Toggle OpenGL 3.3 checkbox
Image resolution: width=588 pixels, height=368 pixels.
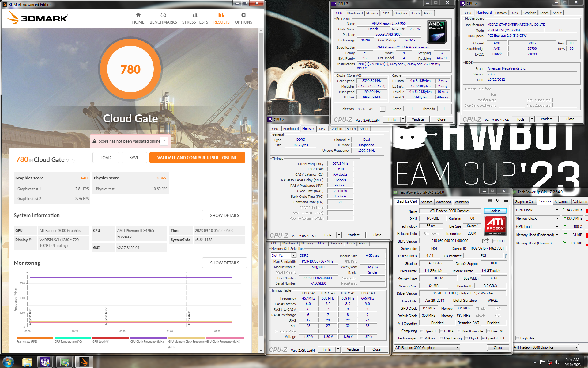[x=483, y=338]
